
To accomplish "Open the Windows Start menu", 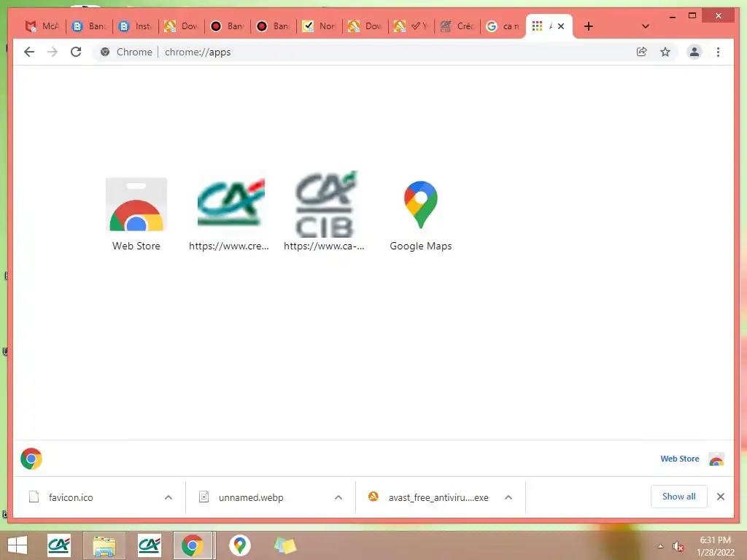I will [x=18, y=545].
